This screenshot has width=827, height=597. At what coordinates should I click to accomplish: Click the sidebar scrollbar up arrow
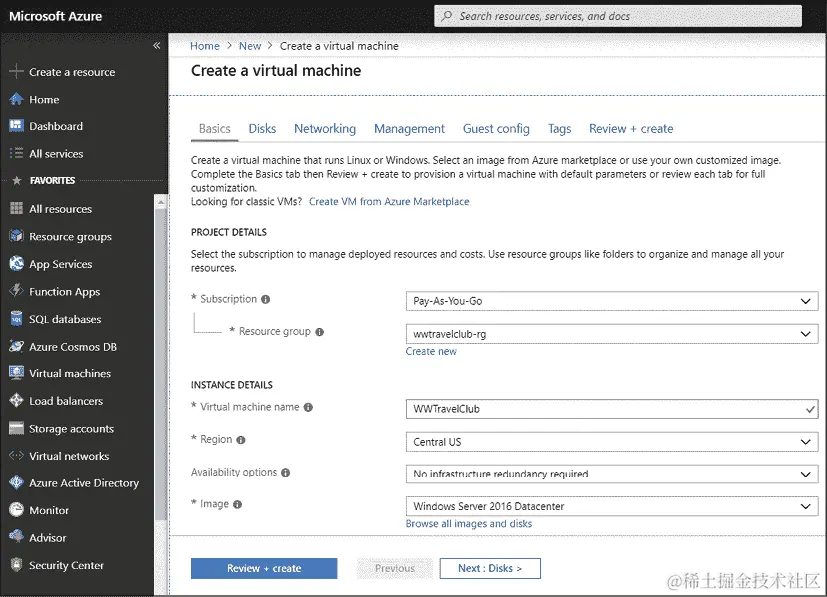coord(161,202)
